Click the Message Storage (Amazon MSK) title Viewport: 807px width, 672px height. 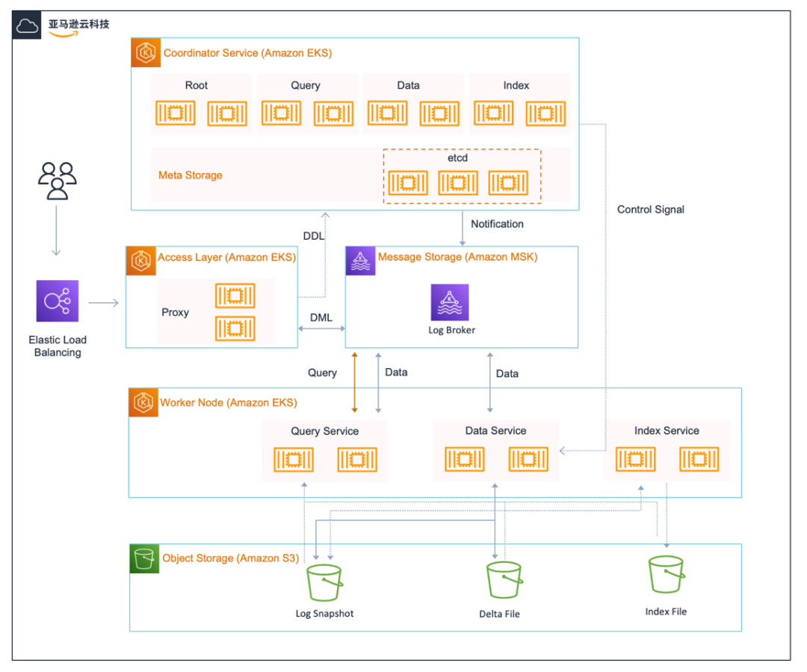coord(457,257)
